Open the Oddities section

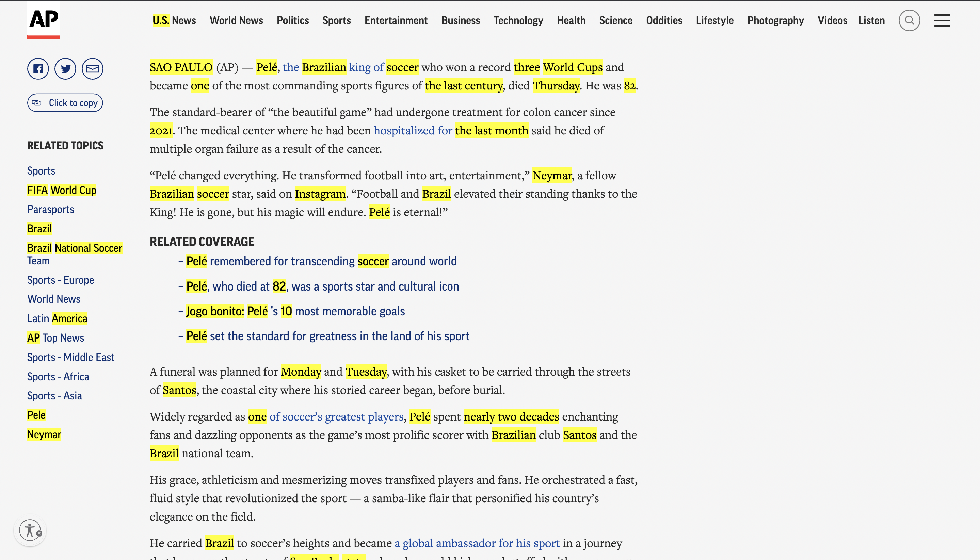(x=664, y=20)
